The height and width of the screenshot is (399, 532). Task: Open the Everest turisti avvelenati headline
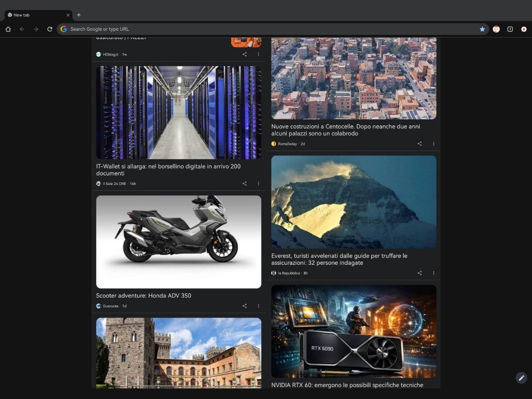339,259
